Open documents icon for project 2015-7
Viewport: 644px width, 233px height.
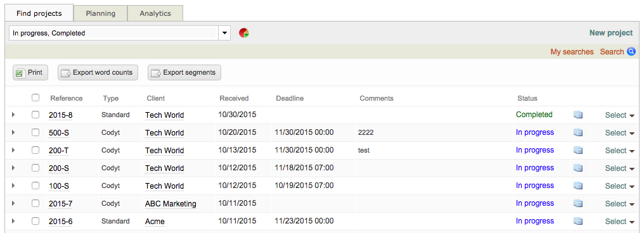578,203
